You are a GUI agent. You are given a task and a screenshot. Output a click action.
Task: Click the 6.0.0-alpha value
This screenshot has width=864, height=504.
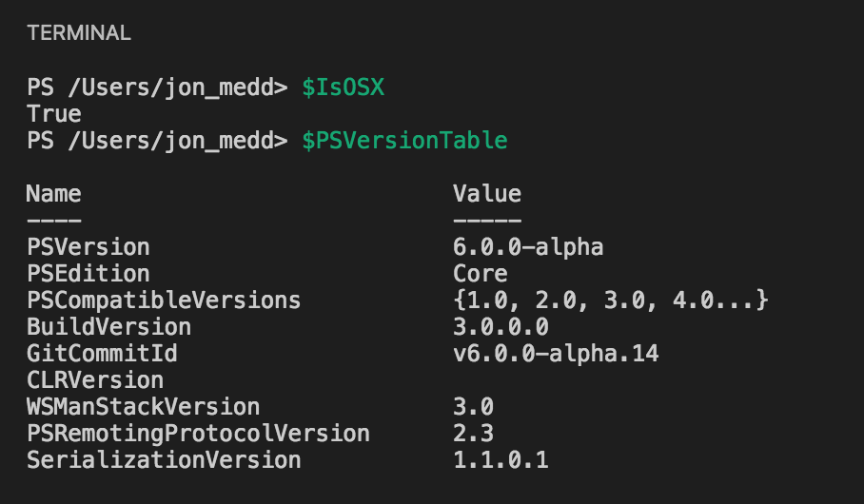click(x=528, y=247)
